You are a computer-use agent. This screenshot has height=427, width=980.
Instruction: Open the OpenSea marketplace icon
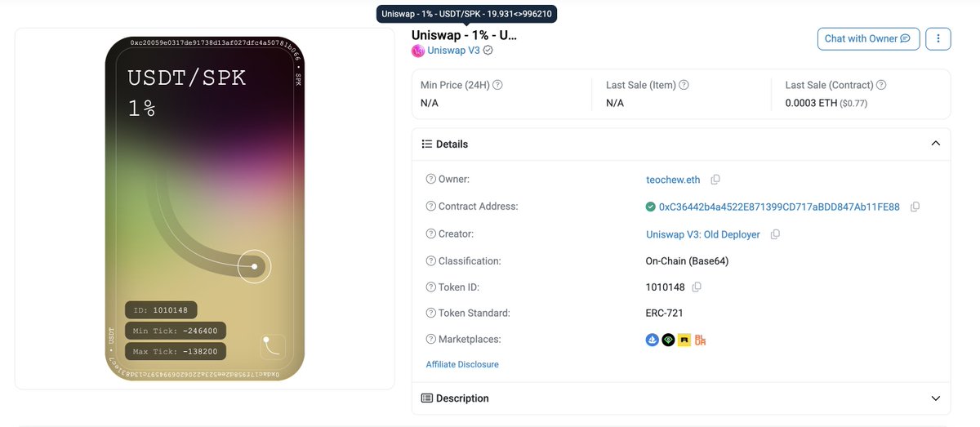point(653,340)
